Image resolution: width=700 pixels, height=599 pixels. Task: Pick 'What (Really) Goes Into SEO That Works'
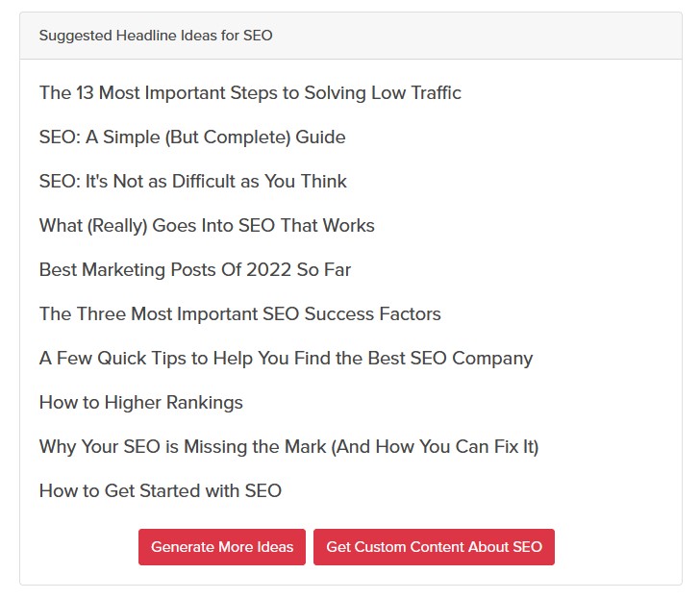[207, 226]
